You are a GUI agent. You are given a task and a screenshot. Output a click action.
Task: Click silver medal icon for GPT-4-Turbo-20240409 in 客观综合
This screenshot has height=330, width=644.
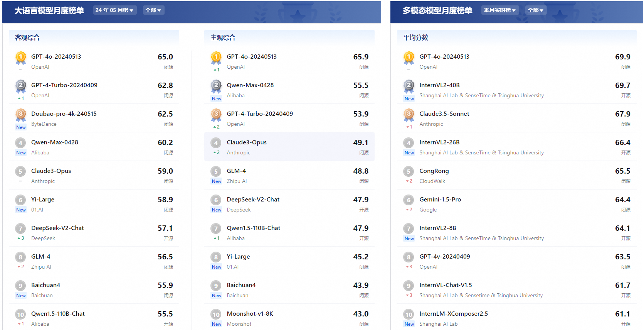(x=21, y=87)
